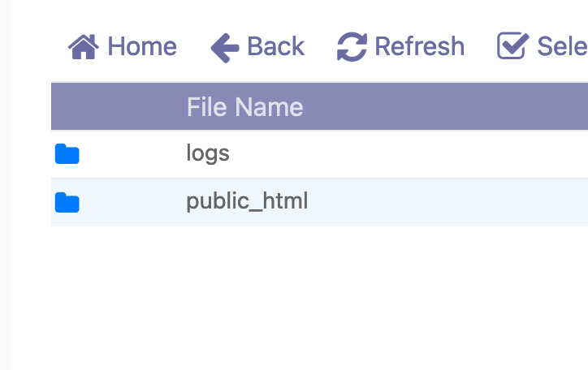
Task: Click the Home house icon
Action: click(x=84, y=47)
